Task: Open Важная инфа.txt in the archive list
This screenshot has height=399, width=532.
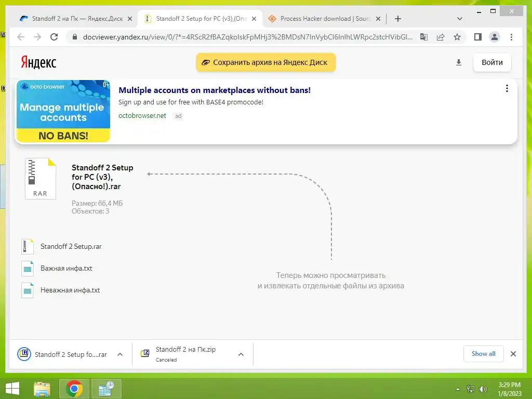Action: (66, 269)
